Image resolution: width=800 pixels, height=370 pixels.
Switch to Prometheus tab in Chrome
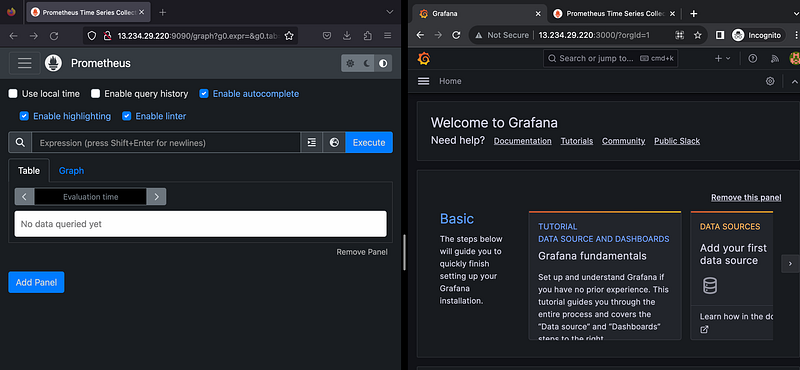(613, 14)
